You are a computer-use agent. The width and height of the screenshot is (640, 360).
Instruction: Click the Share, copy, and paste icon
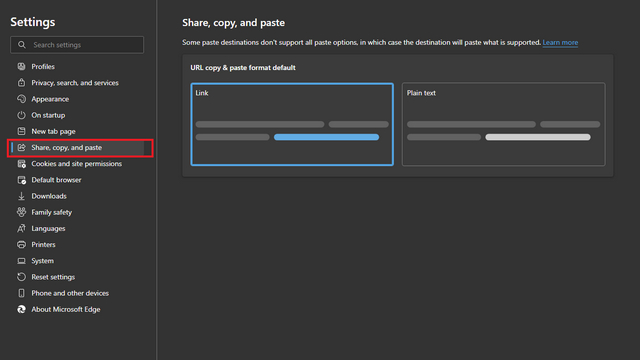coord(21,147)
